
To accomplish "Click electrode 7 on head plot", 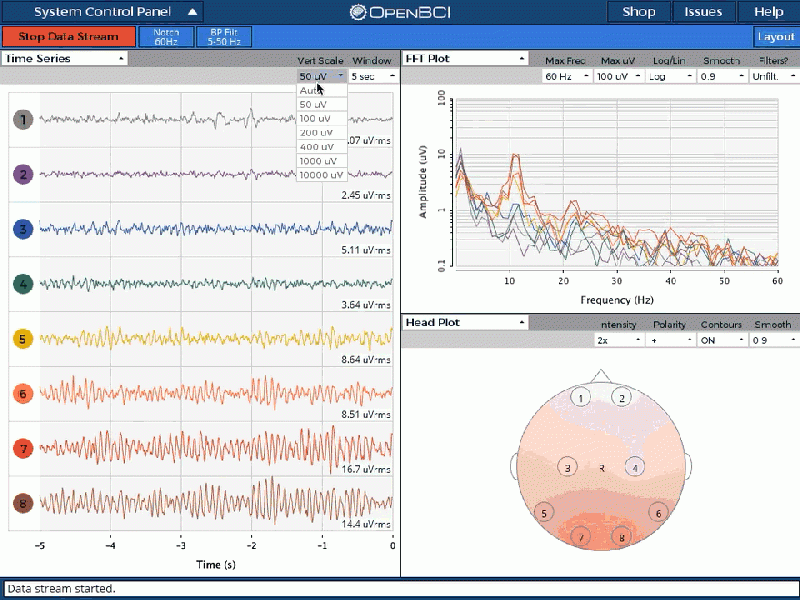I will coord(579,537).
